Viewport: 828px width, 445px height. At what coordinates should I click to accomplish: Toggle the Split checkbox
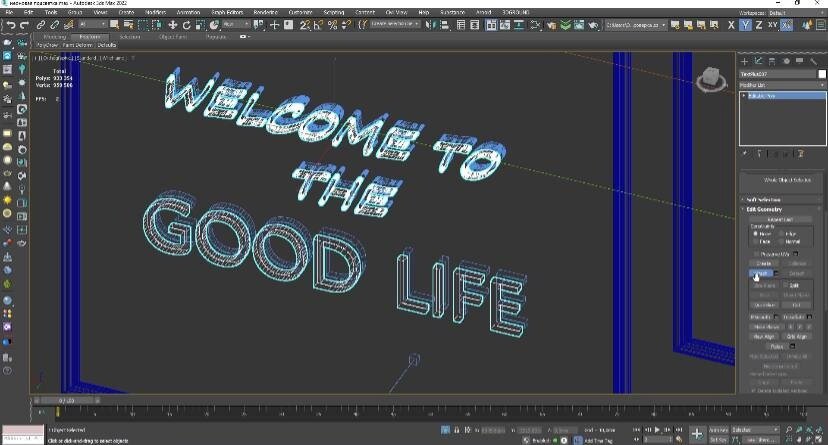coord(786,285)
